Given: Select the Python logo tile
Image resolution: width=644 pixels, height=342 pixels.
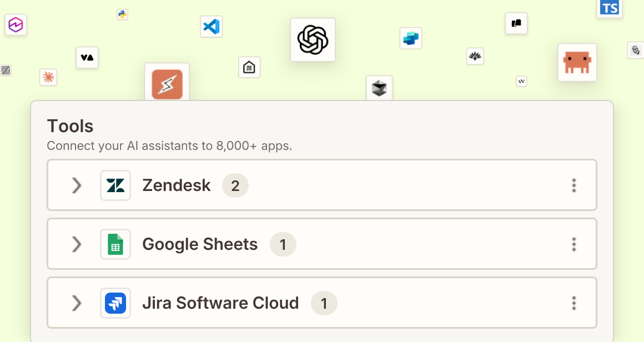Looking at the screenshot, I should coord(122,14).
